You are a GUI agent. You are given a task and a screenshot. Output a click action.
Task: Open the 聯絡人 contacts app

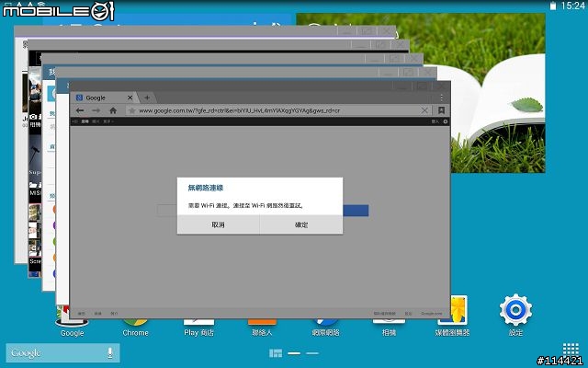(262, 327)
